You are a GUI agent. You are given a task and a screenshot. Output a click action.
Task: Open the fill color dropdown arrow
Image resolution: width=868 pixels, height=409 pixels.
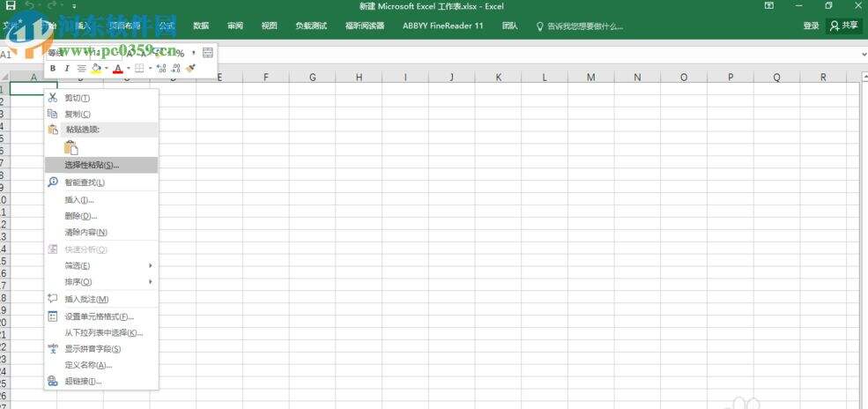(x=107, y=69)
